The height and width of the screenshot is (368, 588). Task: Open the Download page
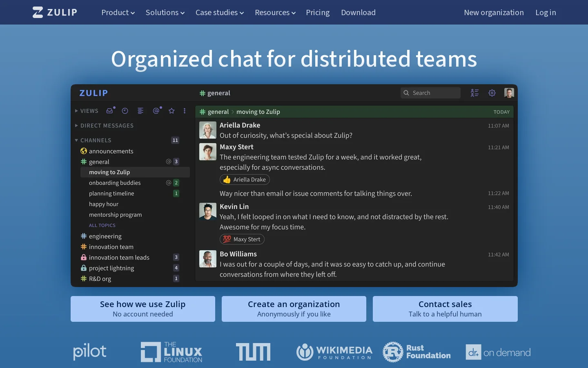(358, 13)
